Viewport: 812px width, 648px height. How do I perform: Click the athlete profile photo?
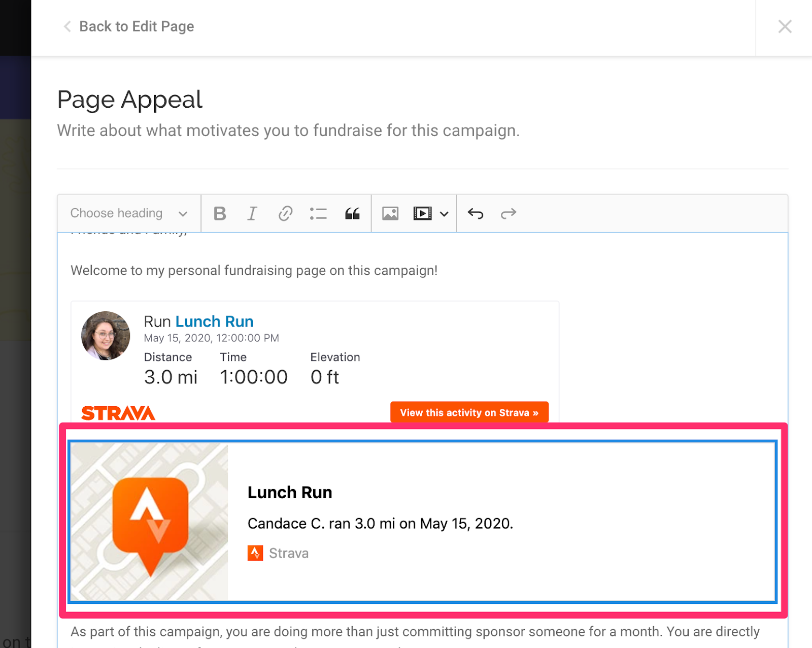[106, 336]
